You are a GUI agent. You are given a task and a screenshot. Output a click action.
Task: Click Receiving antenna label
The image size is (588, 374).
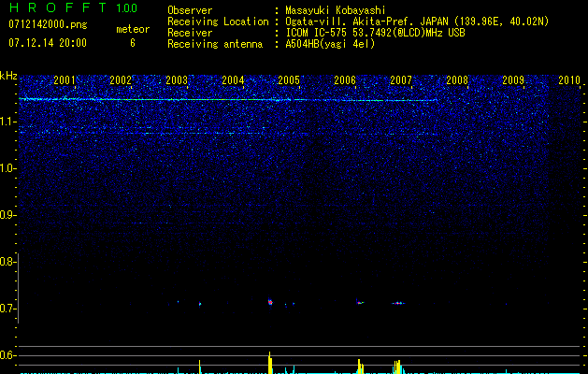(215, 44)
